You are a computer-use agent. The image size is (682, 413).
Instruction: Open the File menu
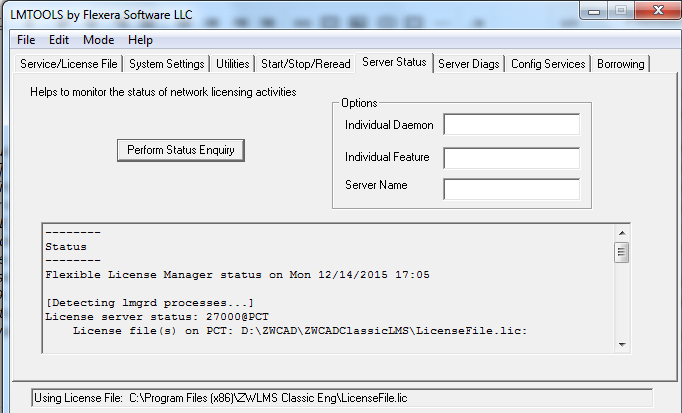click(26, 40)
